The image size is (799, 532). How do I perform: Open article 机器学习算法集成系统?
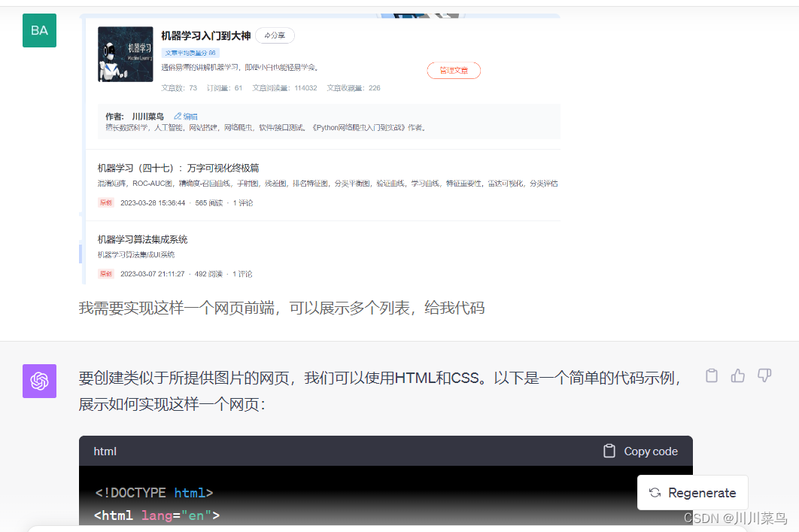pos(143,239)
